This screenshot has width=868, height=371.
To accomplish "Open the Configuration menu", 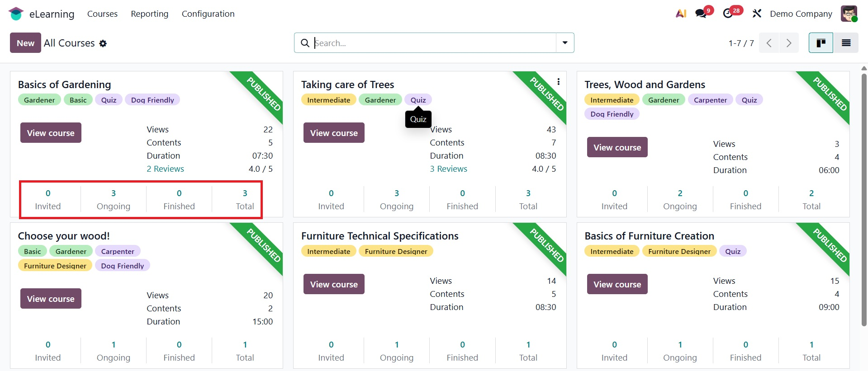I will 208,14.
